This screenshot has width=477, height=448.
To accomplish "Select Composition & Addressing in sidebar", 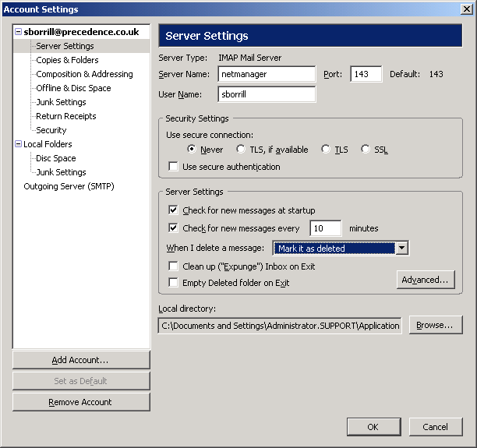I will point(84,74).
